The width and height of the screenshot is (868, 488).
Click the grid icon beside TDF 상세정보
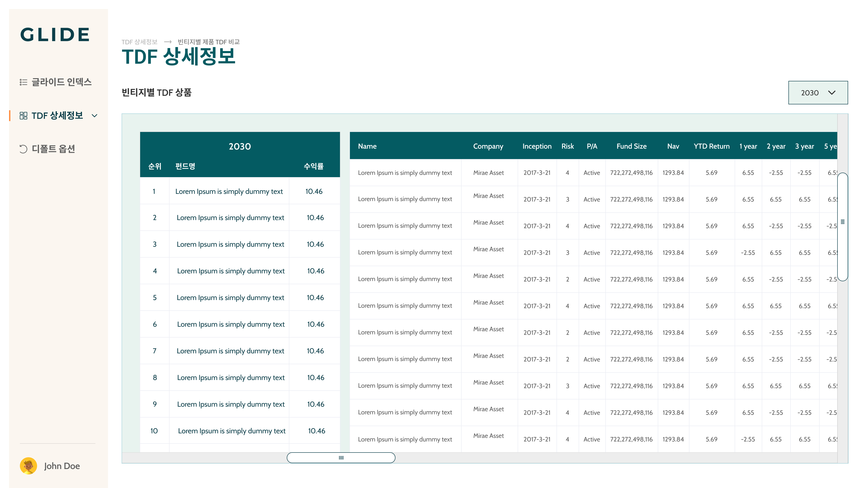23,116
